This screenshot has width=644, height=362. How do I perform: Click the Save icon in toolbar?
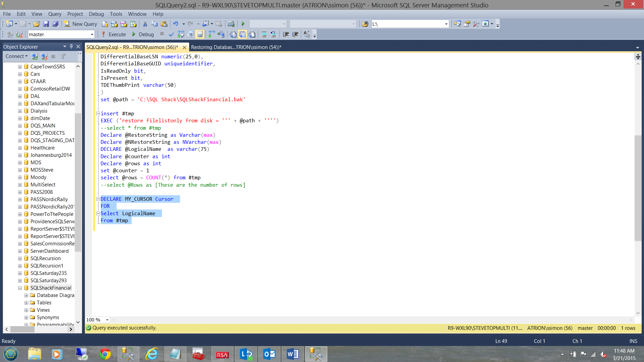tap(46, 24)
